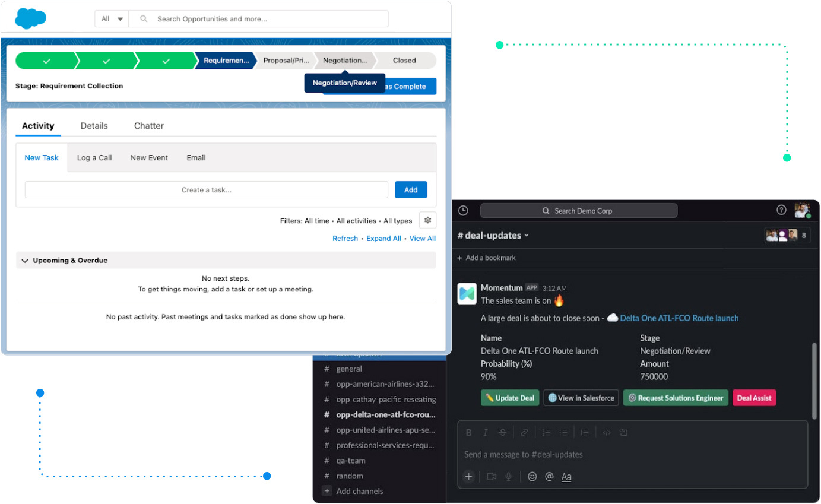Focus the Search Demo Corp box
The height and width of the screenshot is (504, 821).
click(579, 211)
